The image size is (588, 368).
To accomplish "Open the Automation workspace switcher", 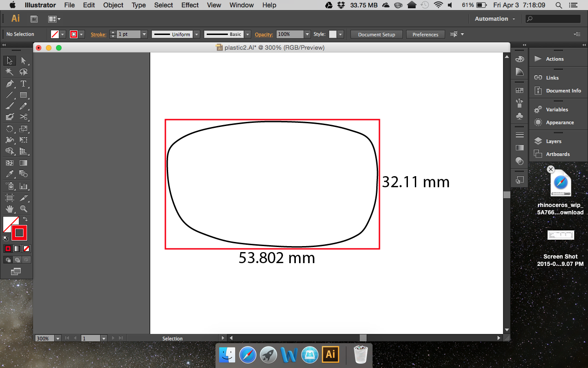I will click(495, 19).
